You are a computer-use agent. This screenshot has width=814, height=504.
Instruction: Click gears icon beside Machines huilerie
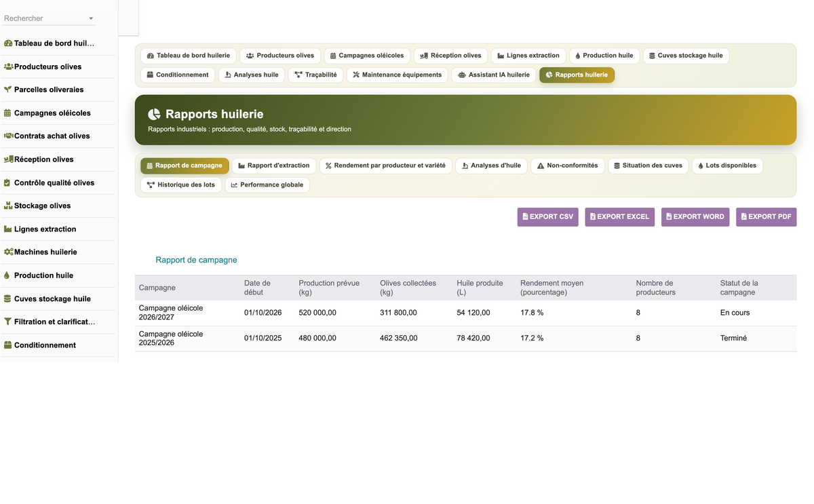coord(8,252)
